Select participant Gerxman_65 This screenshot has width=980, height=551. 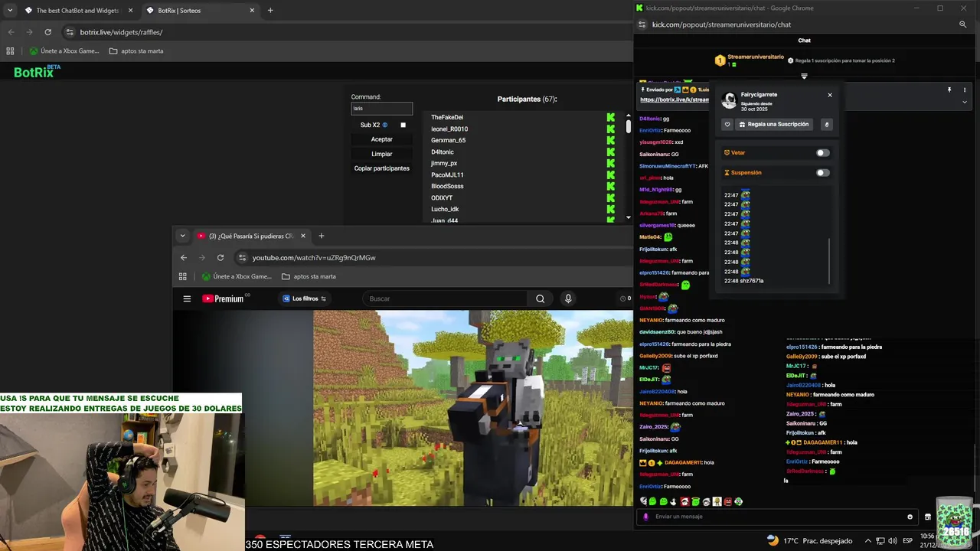coord(448,140)
